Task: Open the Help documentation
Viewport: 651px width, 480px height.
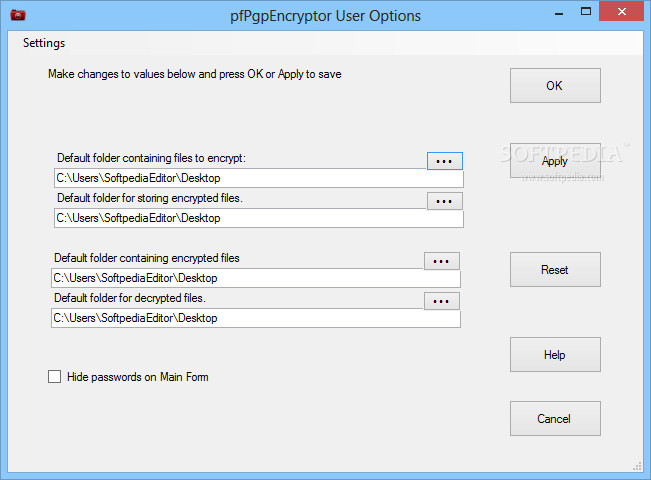Action: pyautogui.click(x=555, y=355)
